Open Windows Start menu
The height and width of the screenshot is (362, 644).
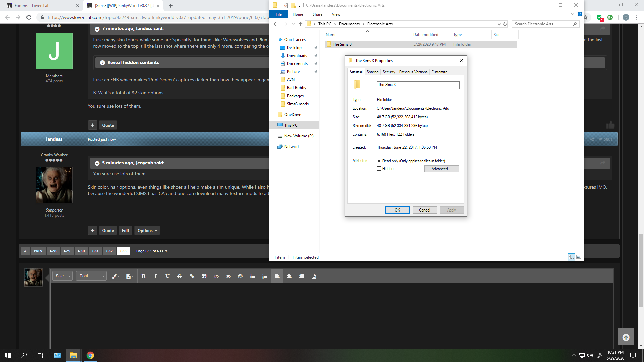pos(8,355)
